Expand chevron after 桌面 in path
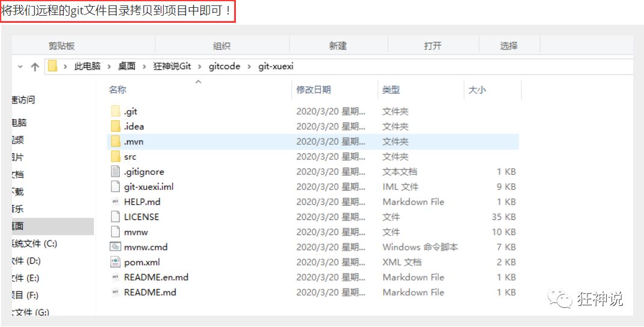Image resolution: width=644 pixels, height=327 pixels. [x=144, y=67]
